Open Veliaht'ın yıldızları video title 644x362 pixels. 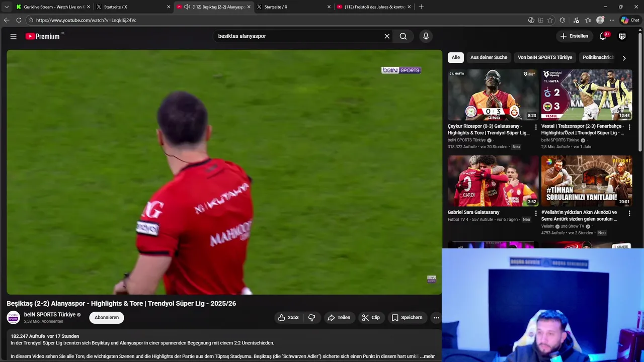579,216
